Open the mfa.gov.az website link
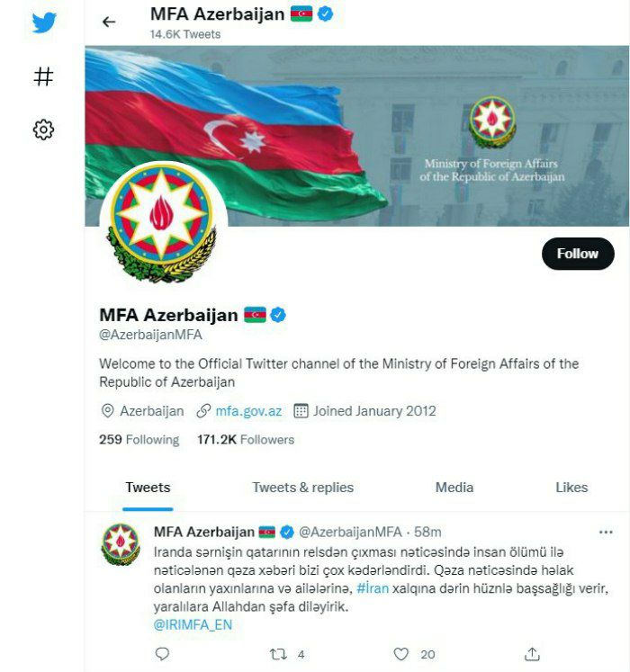 [x=248, y=411]
